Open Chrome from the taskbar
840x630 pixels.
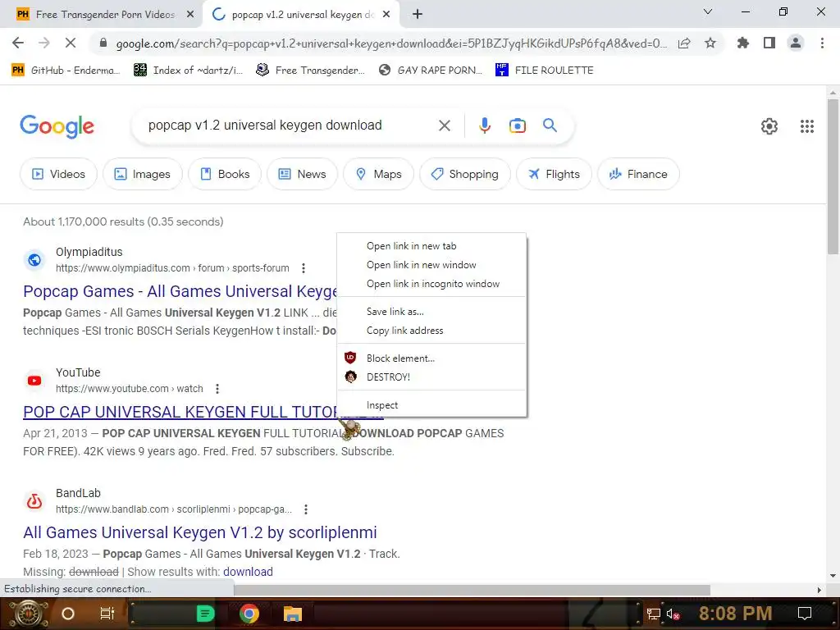pyautogui.click(x=249, y=614)
